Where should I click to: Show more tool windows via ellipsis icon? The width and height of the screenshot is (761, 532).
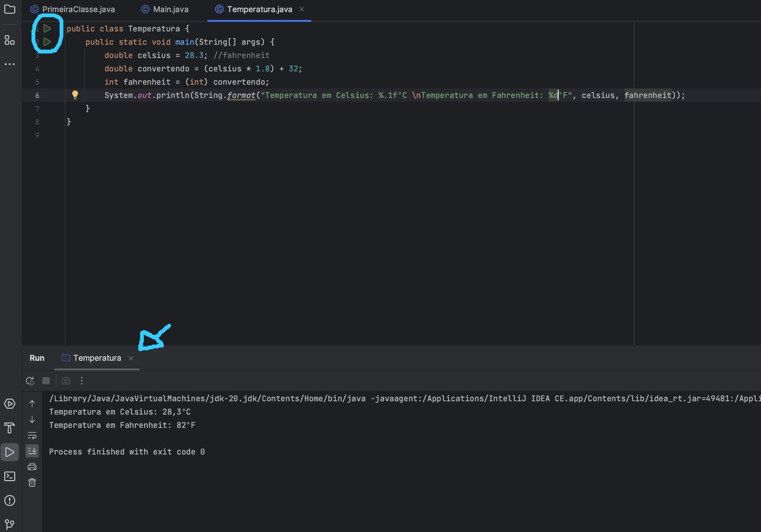pyautogui.click(x=10, y=64)
